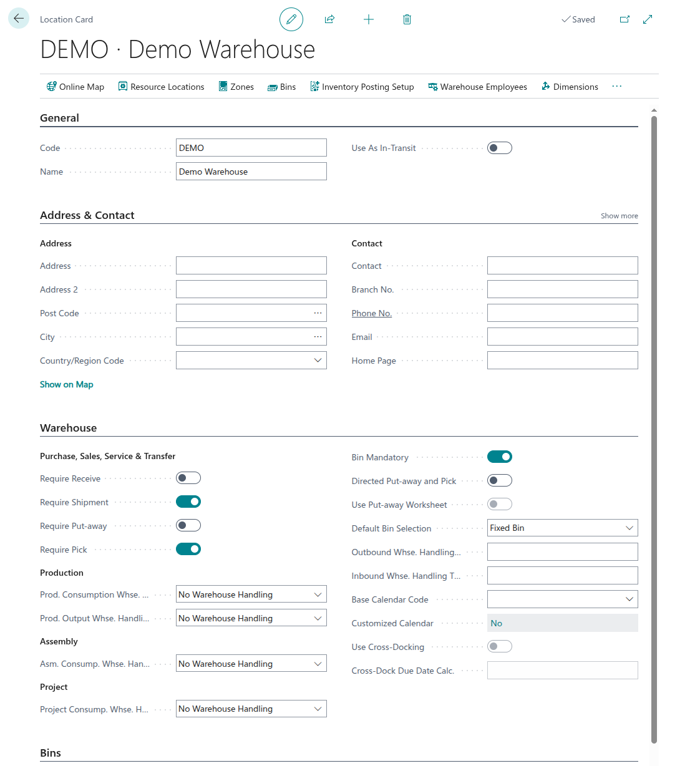Open the more actions ellipsis menu
The image size is (700, 766).
tap(616, 87)
